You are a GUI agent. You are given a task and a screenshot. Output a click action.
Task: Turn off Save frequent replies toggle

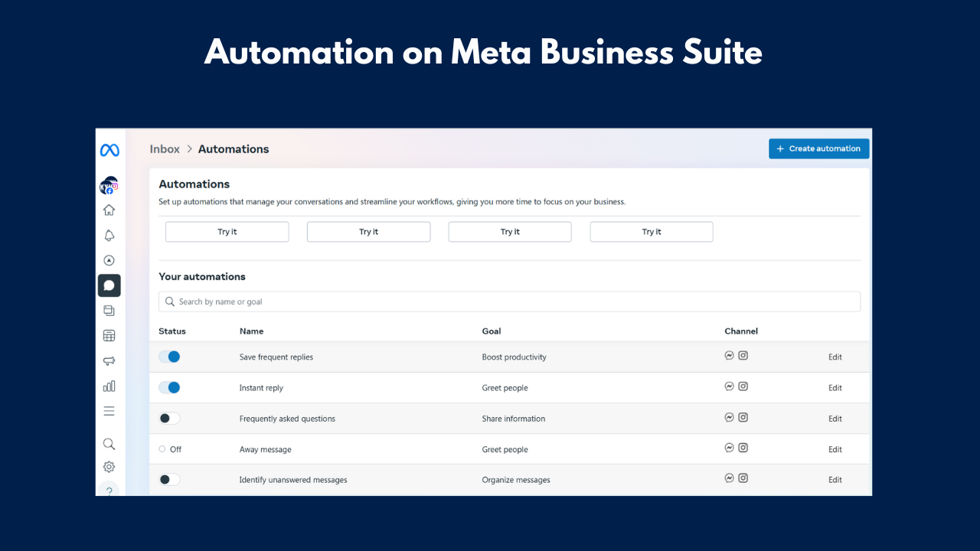(x=169, y=357)
